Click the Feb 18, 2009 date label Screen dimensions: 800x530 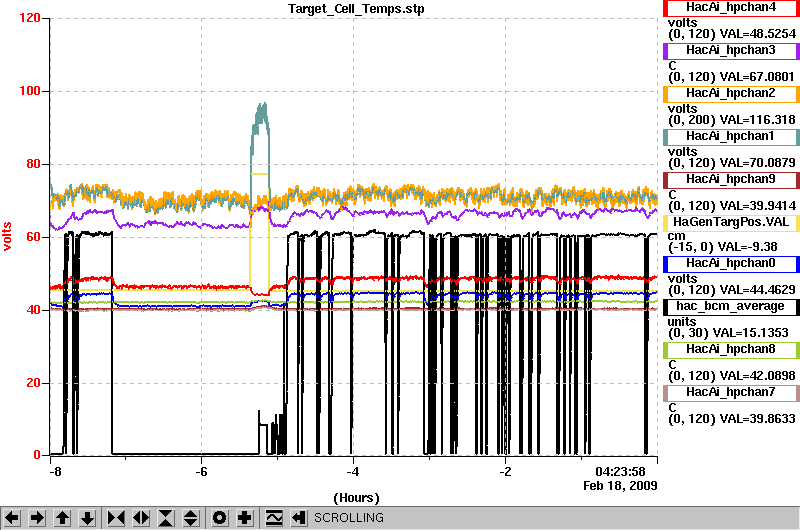click(x=620, y=486)
